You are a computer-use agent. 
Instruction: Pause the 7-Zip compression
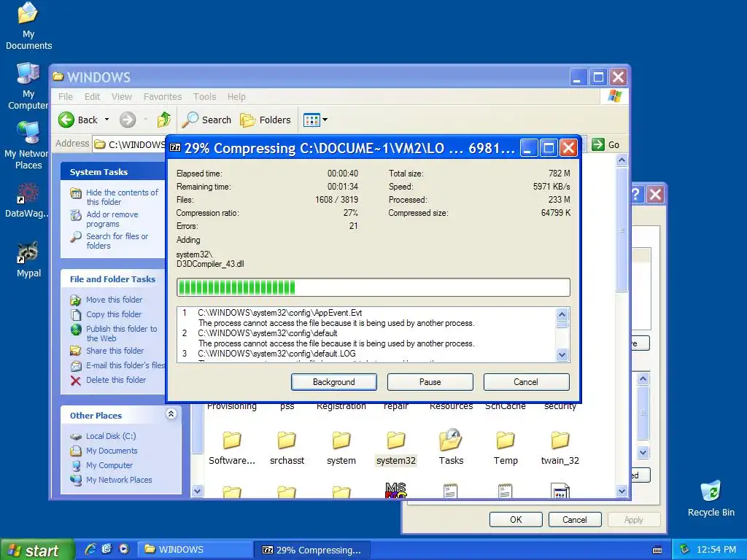(430, 382)
